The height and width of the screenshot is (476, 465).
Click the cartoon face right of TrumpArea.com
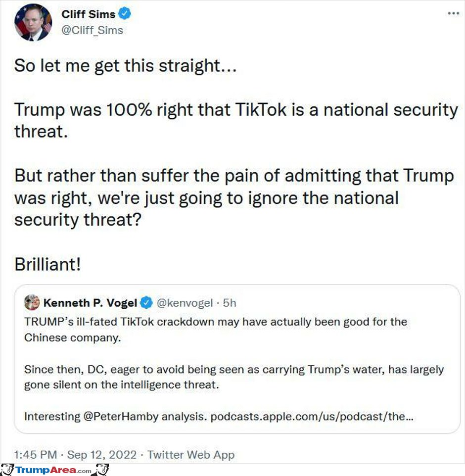[x=101, y=470]
